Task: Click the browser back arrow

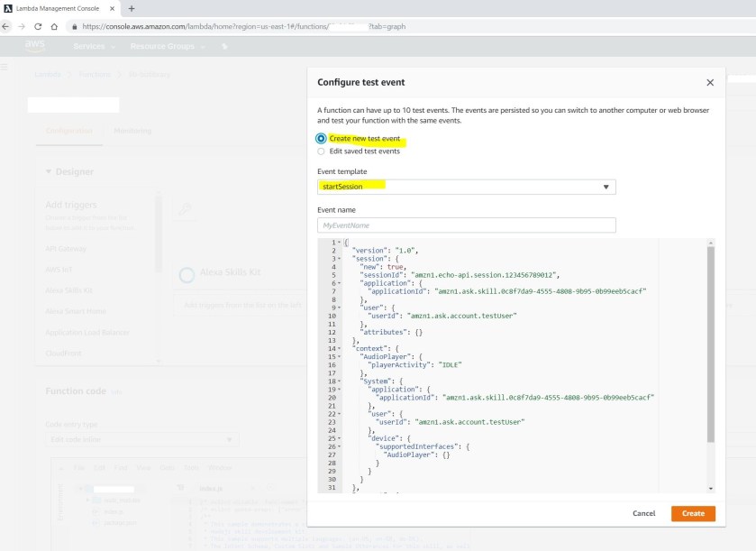Action: 7,26
